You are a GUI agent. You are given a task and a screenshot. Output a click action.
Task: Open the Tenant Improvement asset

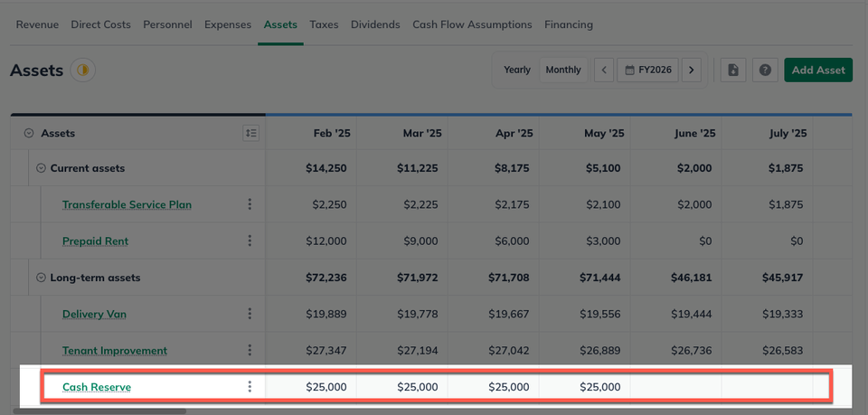point(115,351)
